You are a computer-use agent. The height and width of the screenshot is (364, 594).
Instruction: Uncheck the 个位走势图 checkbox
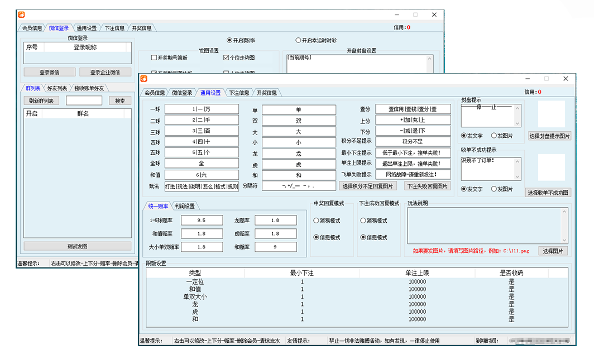[x=226, y=58]
